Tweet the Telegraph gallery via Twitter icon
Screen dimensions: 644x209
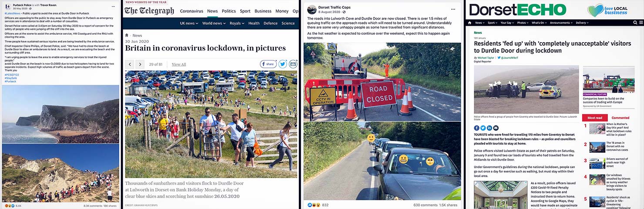[283, 64]
